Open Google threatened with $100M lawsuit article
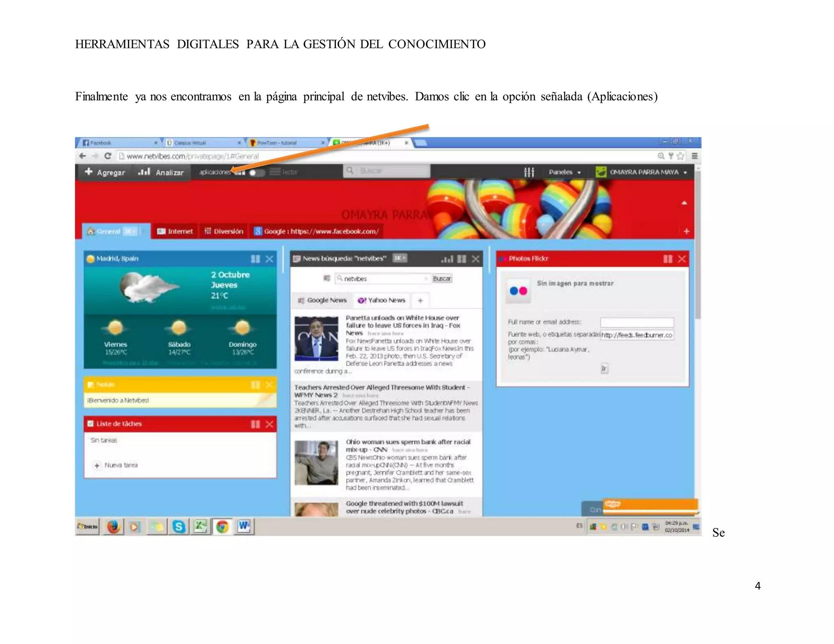The width and height of the screenshot is (834, 644). click(x=404, y=507)
